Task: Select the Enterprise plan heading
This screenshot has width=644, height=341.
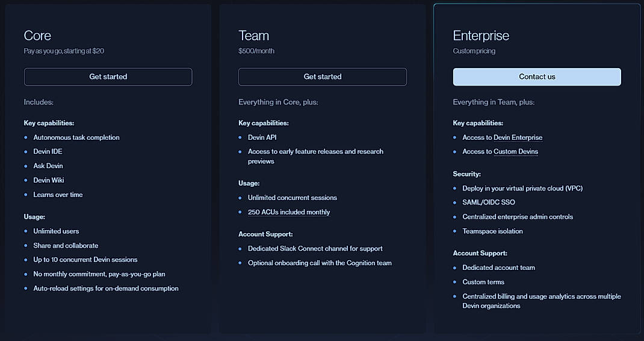Action: [481, 36]
